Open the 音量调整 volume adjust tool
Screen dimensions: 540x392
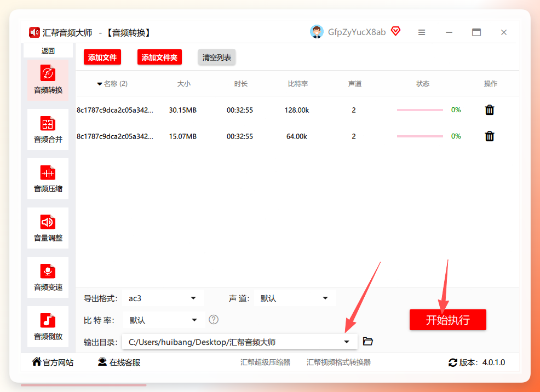[x=48, y=228]
